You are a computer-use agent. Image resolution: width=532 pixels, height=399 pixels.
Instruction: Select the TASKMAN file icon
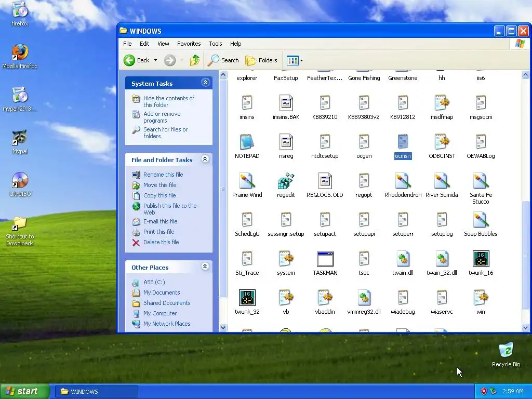(325, 259)
